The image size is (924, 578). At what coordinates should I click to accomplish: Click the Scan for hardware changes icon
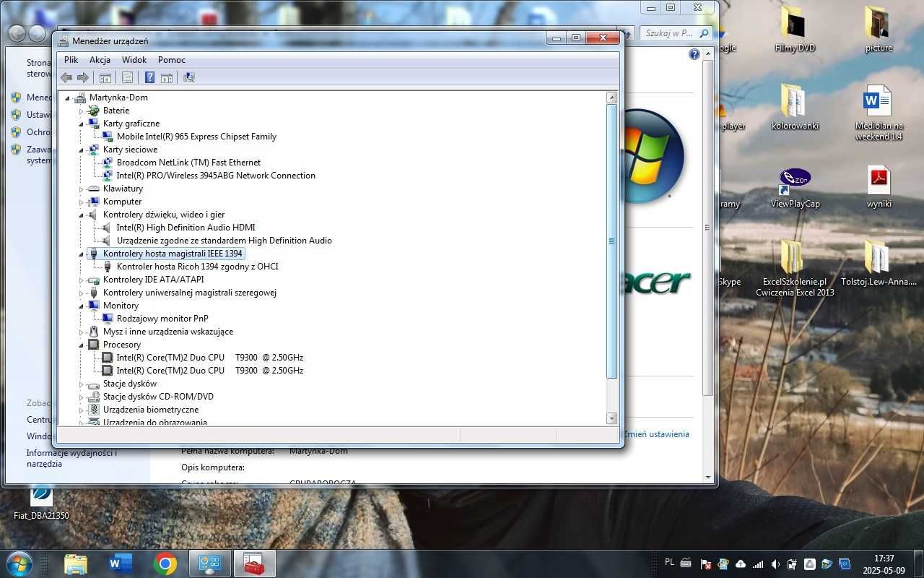[x=189, y=77]
